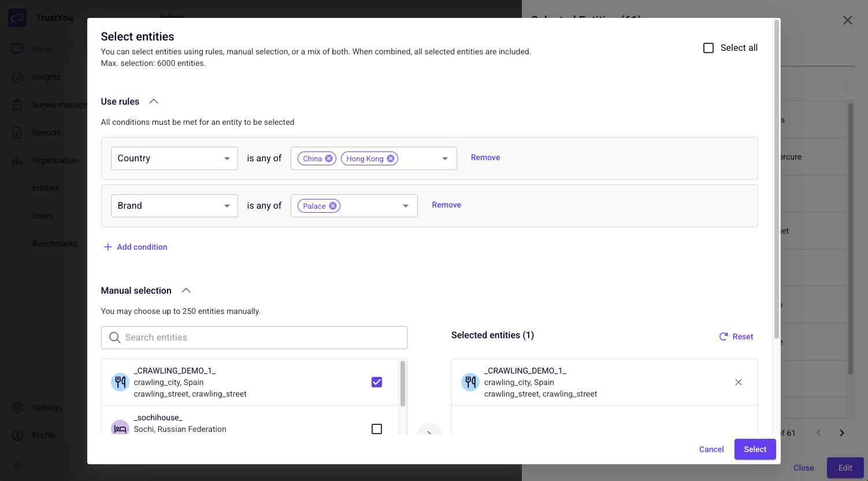Click the Profile icon in sidebar
Image resolution: width=868 pixels, height=481 pixels.
click(x=17, y=435)
